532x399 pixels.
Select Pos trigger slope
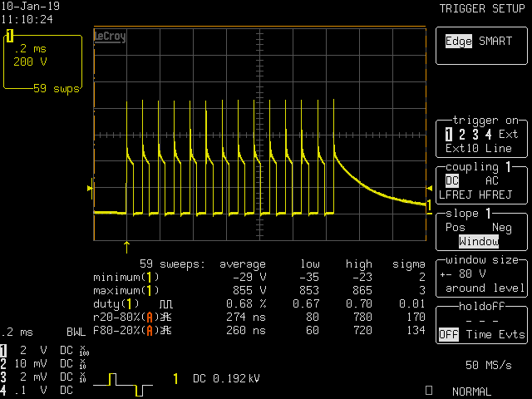pos(455,227)
